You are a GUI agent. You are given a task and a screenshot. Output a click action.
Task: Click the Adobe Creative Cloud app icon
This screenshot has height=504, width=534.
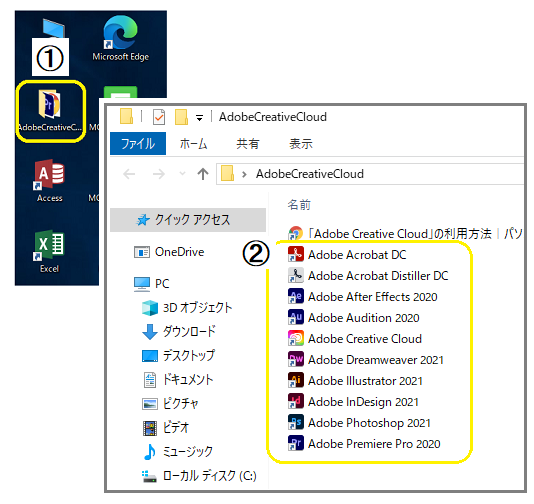[x=296, y=338]
